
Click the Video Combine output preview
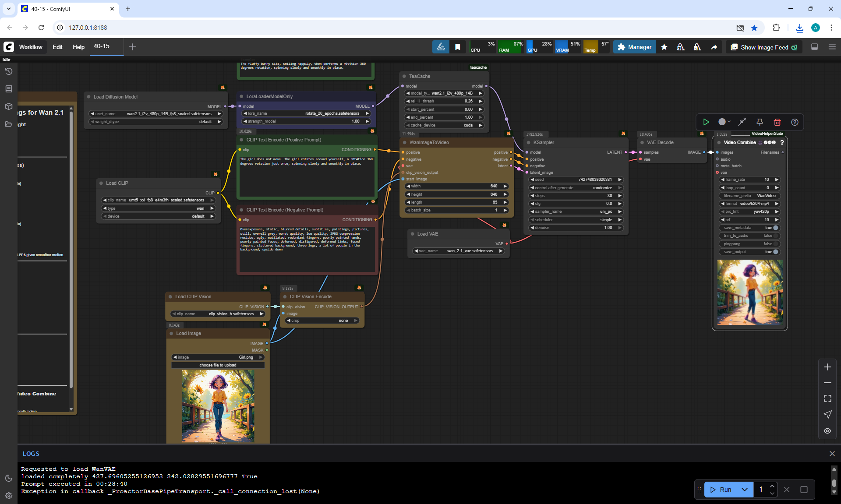(x=749, y=292)
